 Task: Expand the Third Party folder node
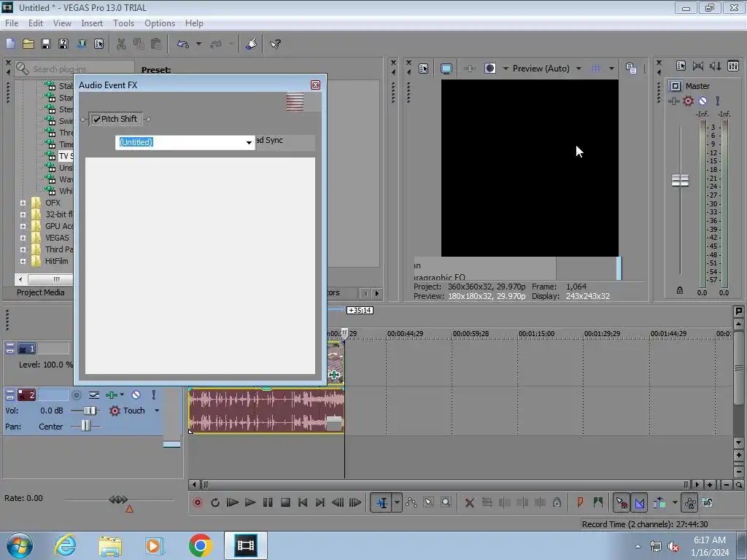tap(23, 249)
